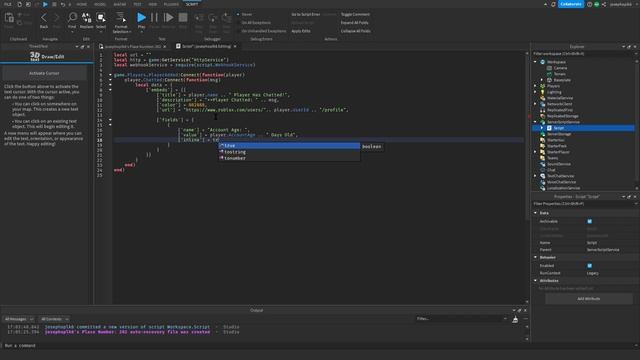Click the Add Attribute button
The height and width of the screenshot is (360, 640).
pos(589,299)
